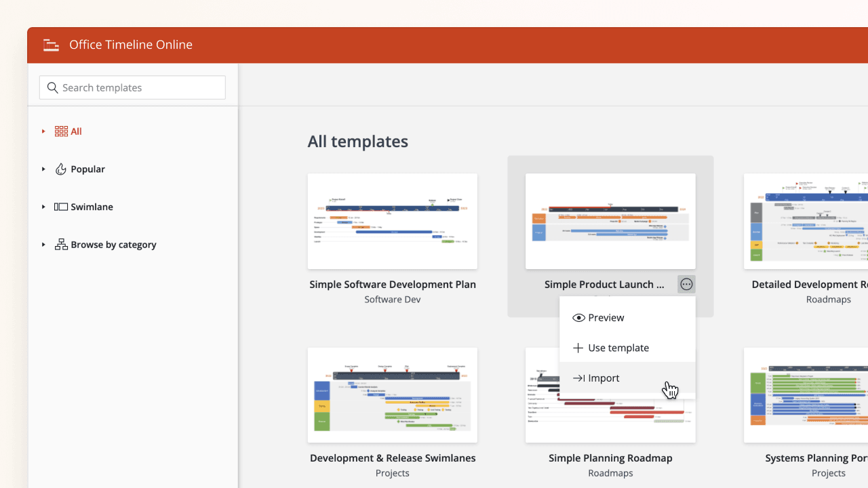Click the Popular flame icon
Image resolution: width=868 pixels, height=488 pixels.
tap(61, 169)
